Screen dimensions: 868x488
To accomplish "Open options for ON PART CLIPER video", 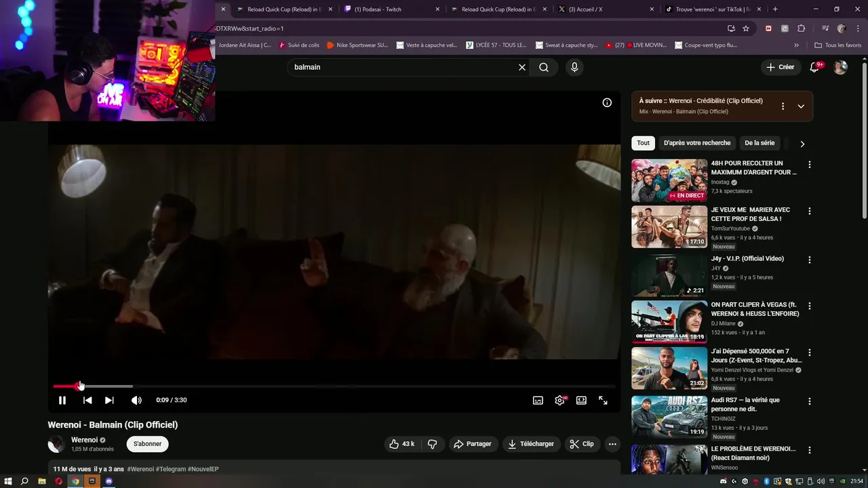I will 809,306.
